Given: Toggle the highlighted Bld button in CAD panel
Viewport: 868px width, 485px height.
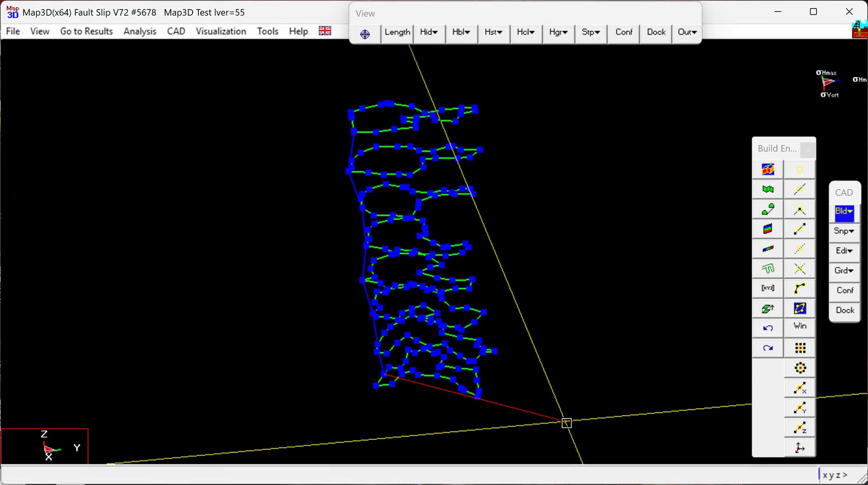Looking at the screenshot, I should click(844, 212).
